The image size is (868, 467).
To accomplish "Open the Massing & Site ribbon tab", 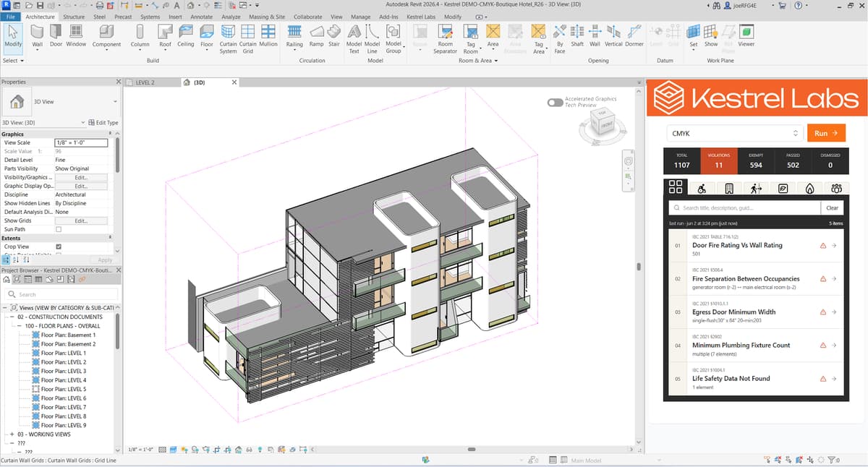I will click(x=267, y=16).
